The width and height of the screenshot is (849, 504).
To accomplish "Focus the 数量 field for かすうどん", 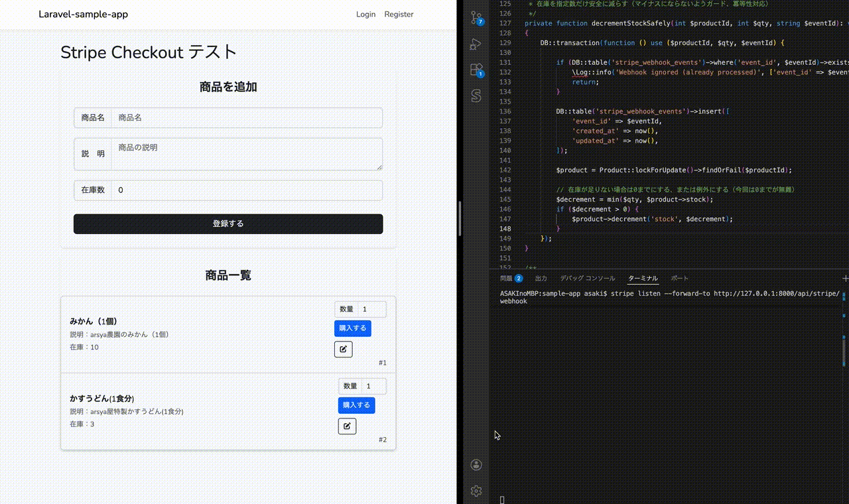I will pyautogui.click(x=375, y=386).
